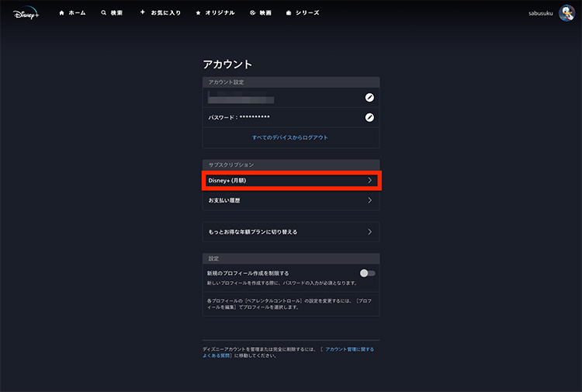Click the pencil icon beside パスワード
582x392 pixels.
click(x=369, y=117)
